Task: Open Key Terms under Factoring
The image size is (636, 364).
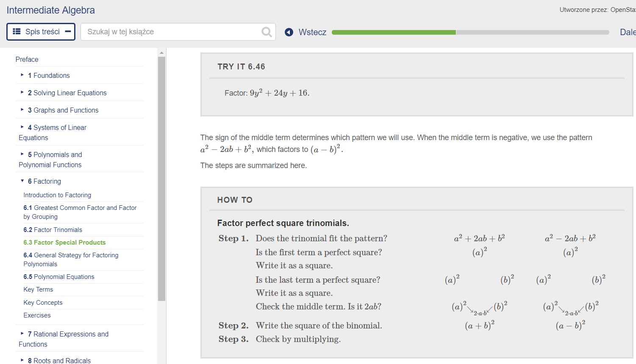Action: [x=38, y=289]
